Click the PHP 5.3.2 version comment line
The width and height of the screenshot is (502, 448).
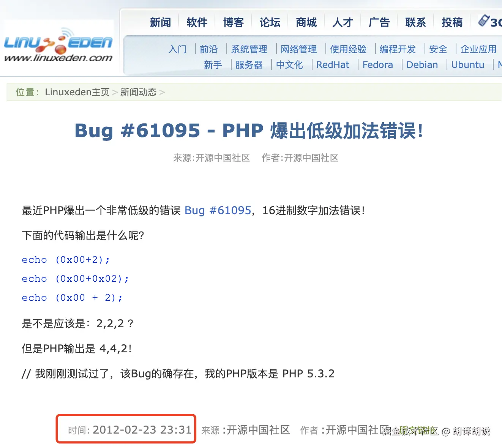pos(178,374)
